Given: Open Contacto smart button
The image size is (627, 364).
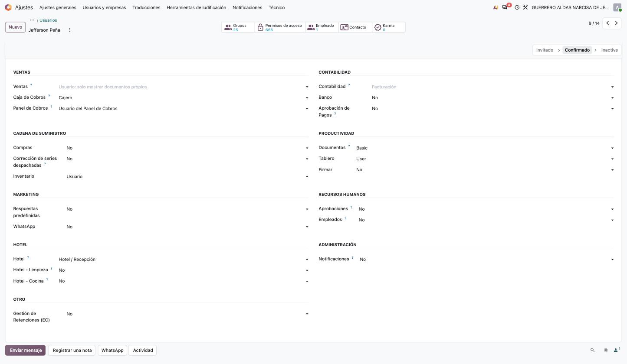Looking at the screenshot, I should pos(355,27).
